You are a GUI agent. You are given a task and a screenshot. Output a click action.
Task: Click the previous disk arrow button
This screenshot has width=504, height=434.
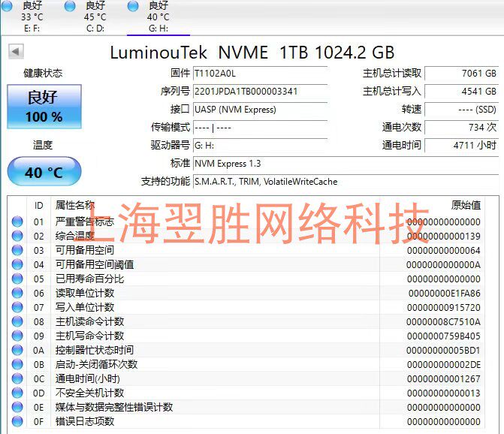tap(16, 51)
